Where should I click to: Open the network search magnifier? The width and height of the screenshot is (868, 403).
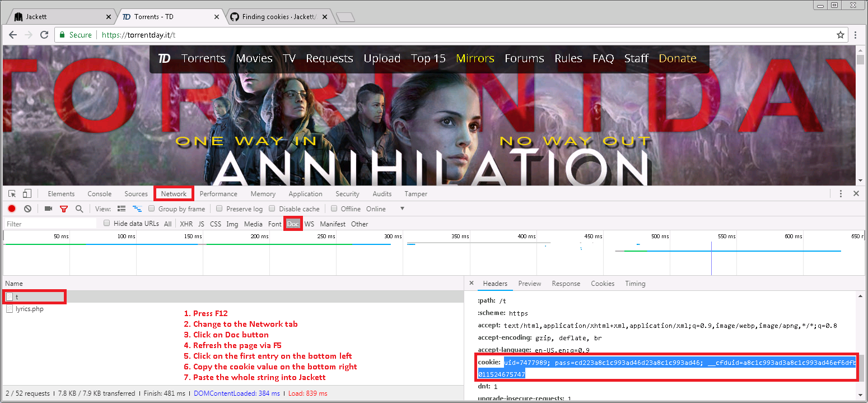tap(80, 209)
